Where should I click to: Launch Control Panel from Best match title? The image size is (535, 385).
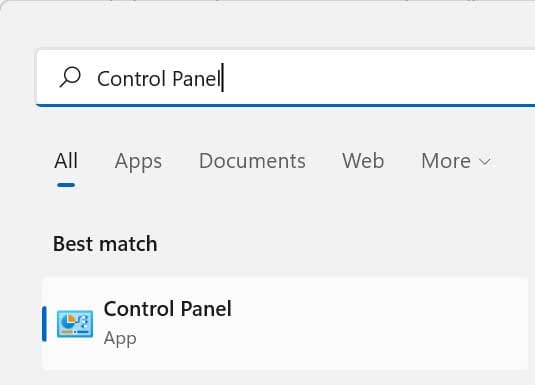(168, 309)
